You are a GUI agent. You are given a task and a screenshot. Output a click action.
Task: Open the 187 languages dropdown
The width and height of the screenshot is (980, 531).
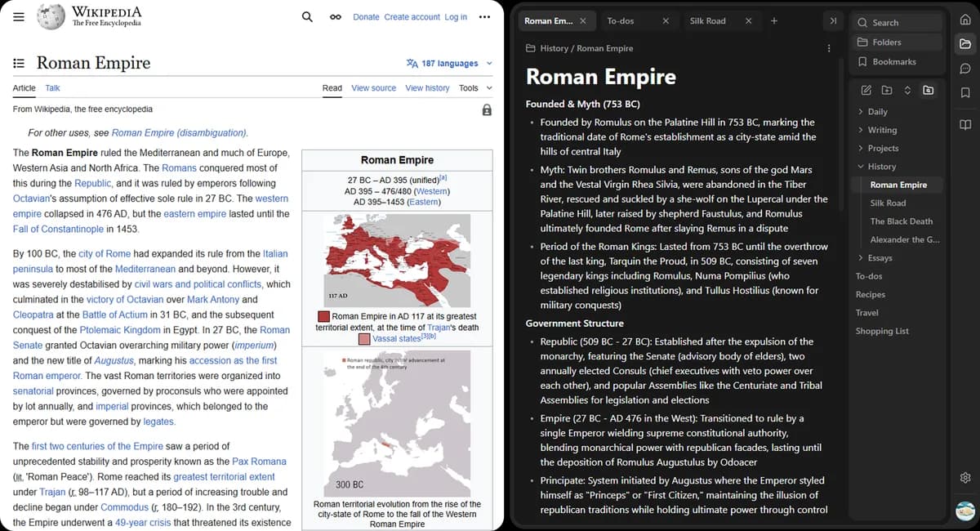[x=449, y=63]
